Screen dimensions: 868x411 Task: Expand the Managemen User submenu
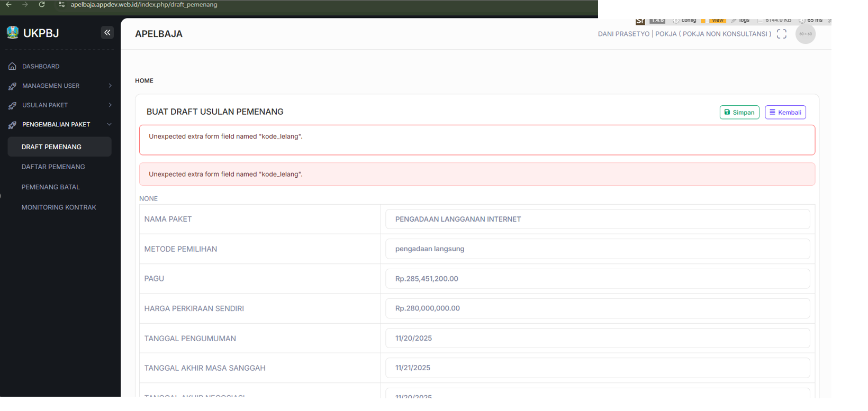pyautogui.click(x=110, y=86)
